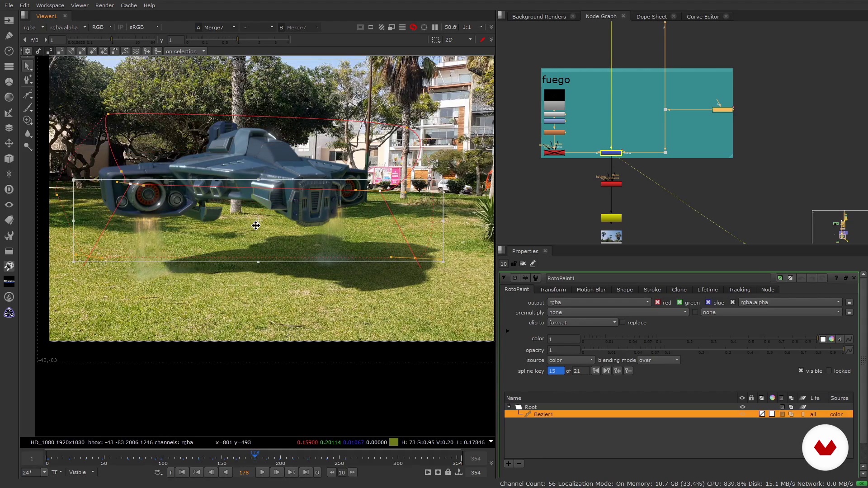Viewport: 868px width, 488px height.
Task: Collapse the RotoPaint1 properties panel arrow
Action: click(x=504, y=278)
